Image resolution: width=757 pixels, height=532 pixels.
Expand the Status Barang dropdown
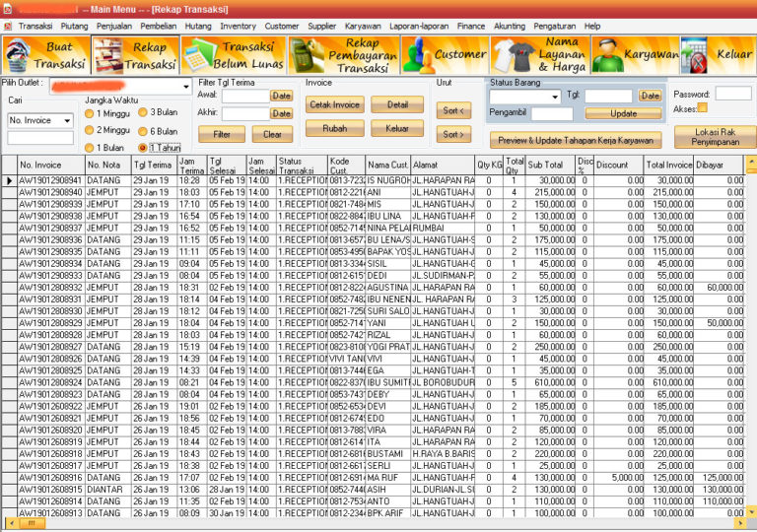(555, 97)
